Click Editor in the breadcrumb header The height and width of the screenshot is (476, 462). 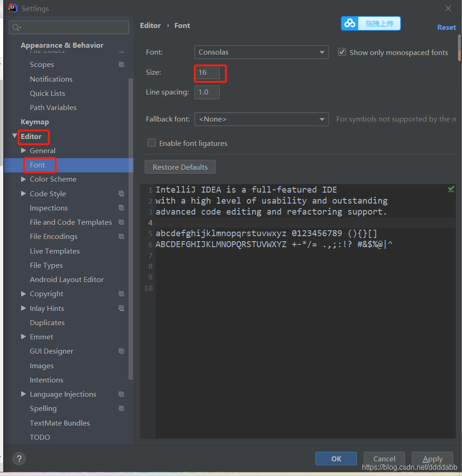click(x=150, y=26)
